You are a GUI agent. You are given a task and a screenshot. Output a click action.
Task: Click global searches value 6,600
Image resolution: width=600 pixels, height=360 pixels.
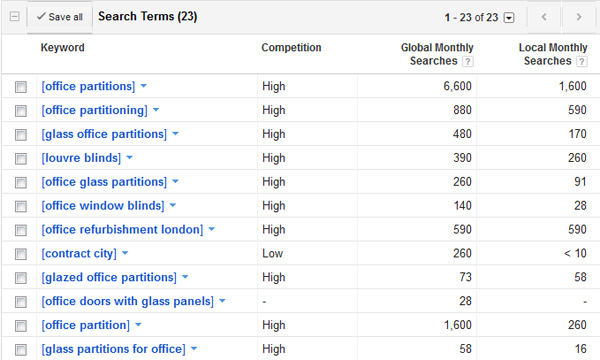pos(458,86)
